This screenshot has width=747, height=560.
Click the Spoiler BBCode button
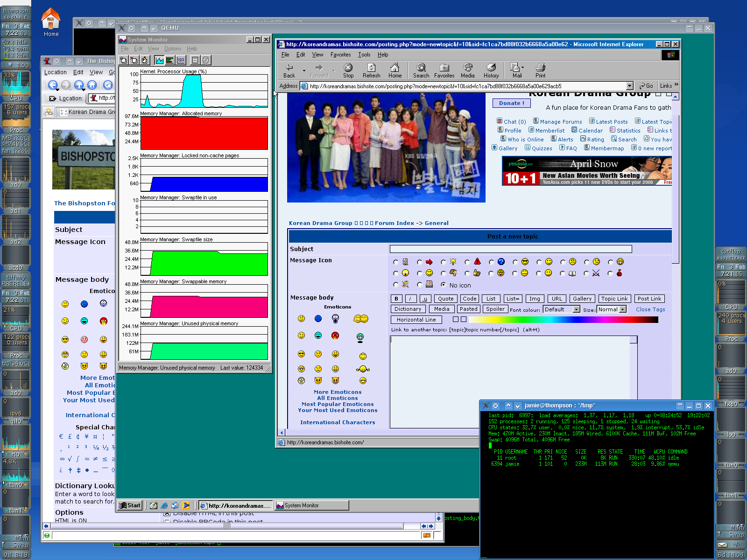pos(495,309)
